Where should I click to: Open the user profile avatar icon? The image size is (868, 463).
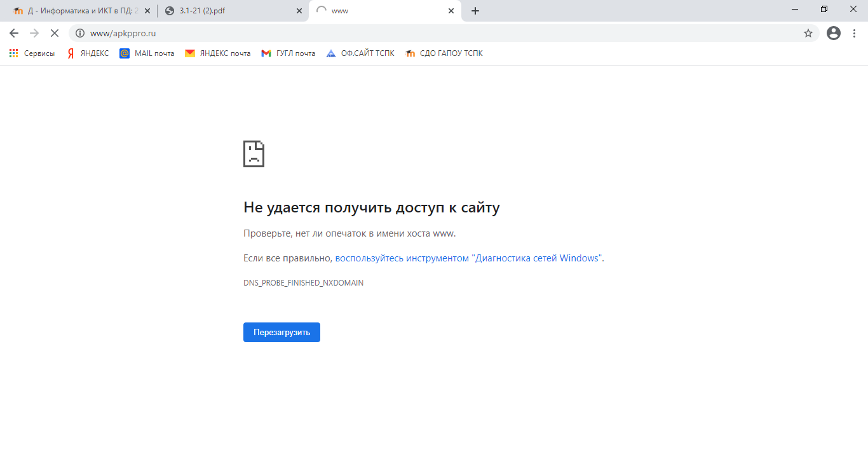[834, 33]
